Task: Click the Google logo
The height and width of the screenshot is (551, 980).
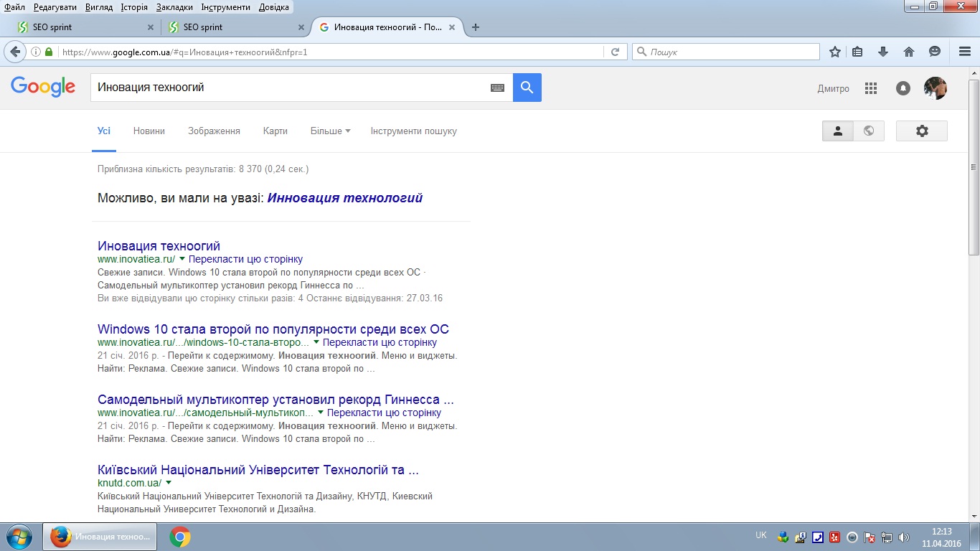Action: tap(43, 87)
